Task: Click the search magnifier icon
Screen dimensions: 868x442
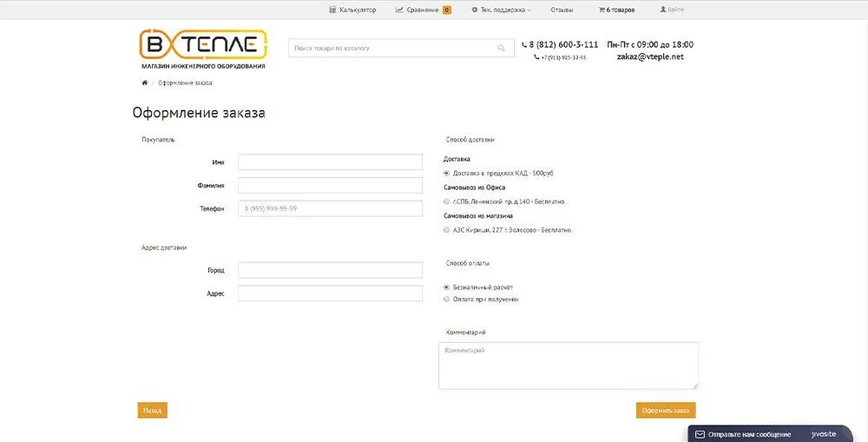Action: tap(502, 49)
